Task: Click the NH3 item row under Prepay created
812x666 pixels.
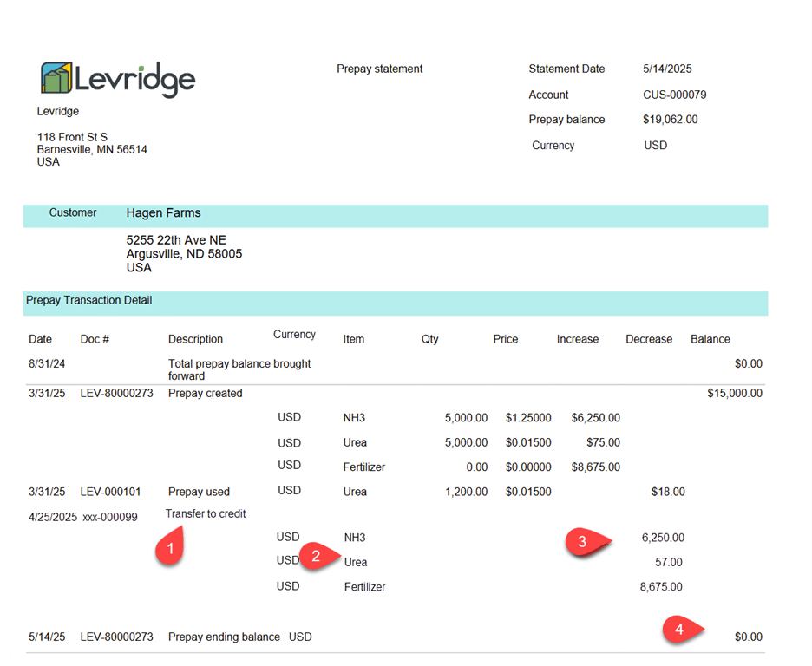Action: (x=354, y=417)
